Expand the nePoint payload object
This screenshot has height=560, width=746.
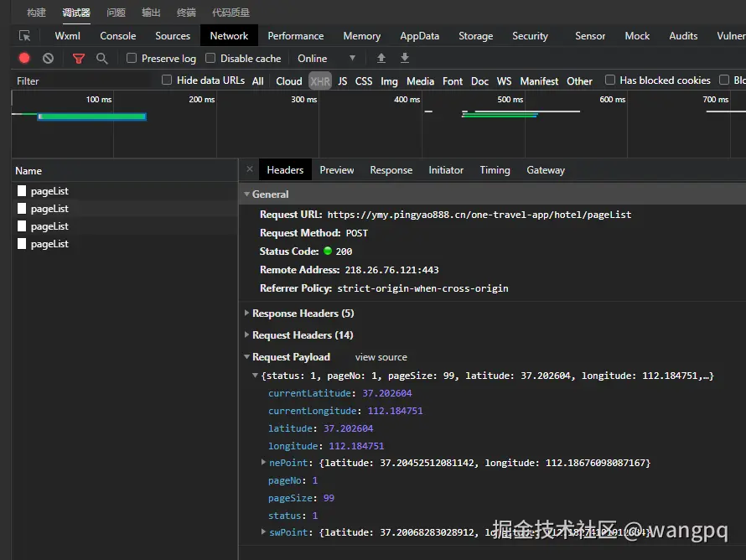(x=264, y=463)
